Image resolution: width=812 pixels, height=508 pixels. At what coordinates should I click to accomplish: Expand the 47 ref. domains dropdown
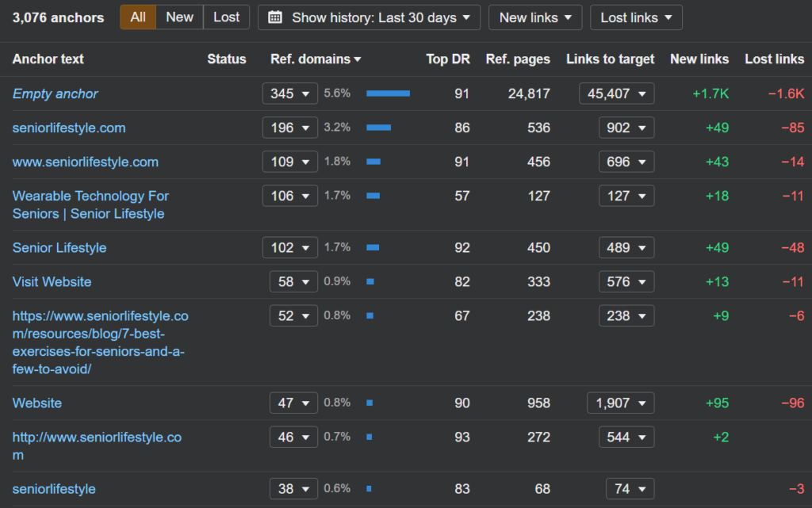point(293,403)
